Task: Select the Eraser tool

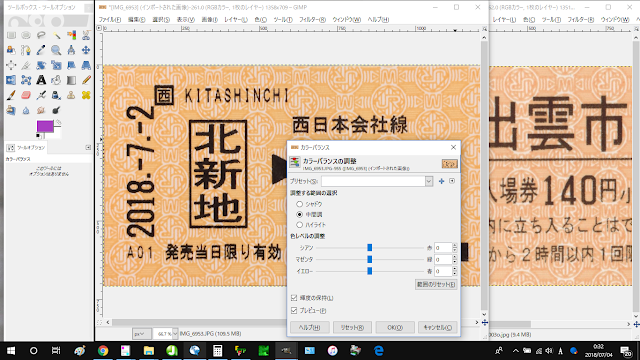Action: pyautogui.click(x=26, y=95)
